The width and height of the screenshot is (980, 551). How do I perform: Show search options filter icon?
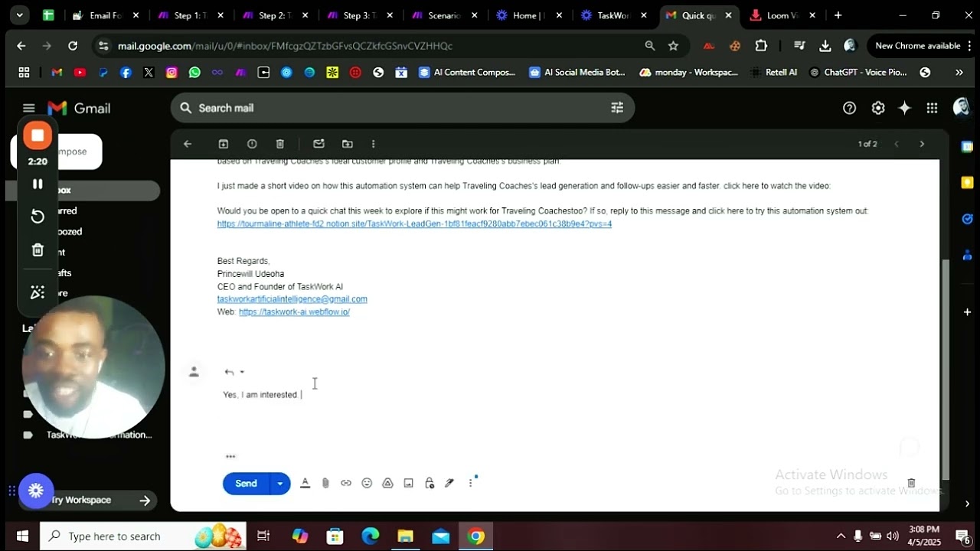point(617,108)
